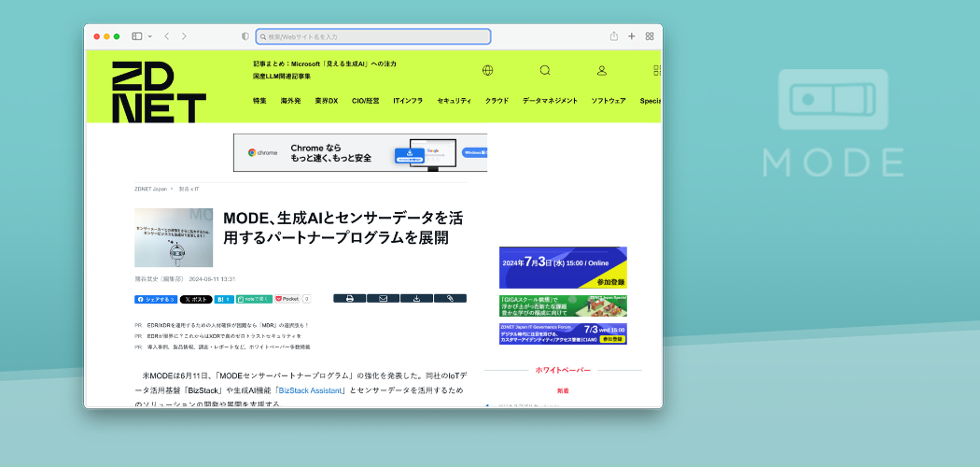Email the article via envelope icon
Screen dimensions: 980x467
(383, 299)
